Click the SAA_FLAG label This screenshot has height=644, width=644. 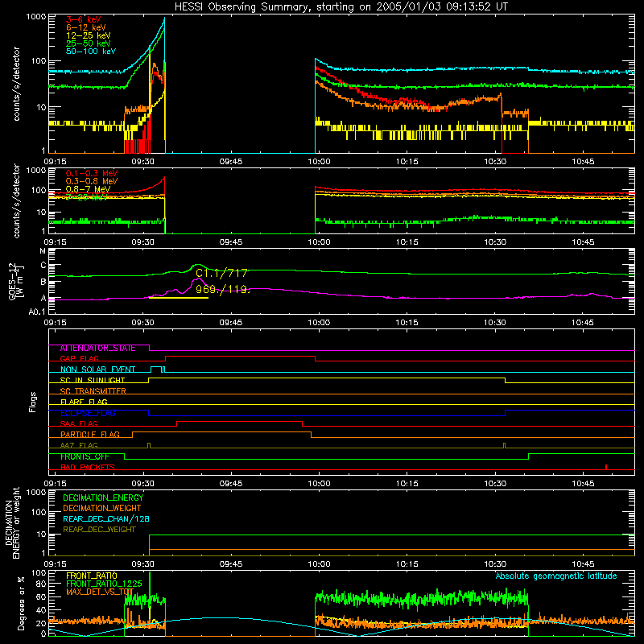[x=79, y=423]
